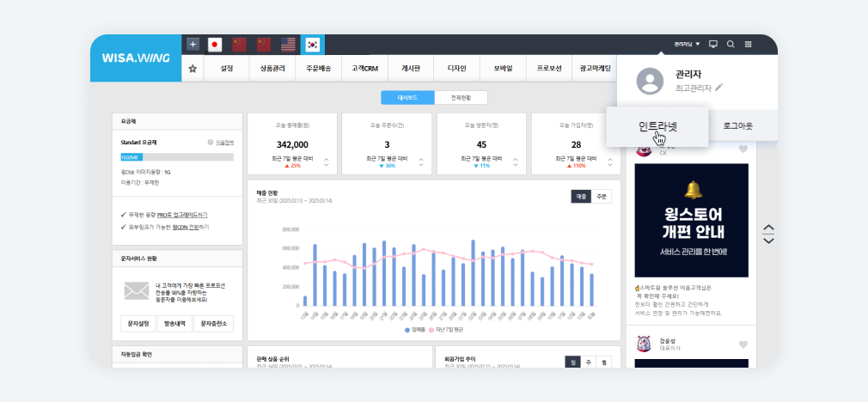The image size is (868, 402).
Task: Open the 이용정책 link
Action: pyautogui.click(x=224, y=142)
